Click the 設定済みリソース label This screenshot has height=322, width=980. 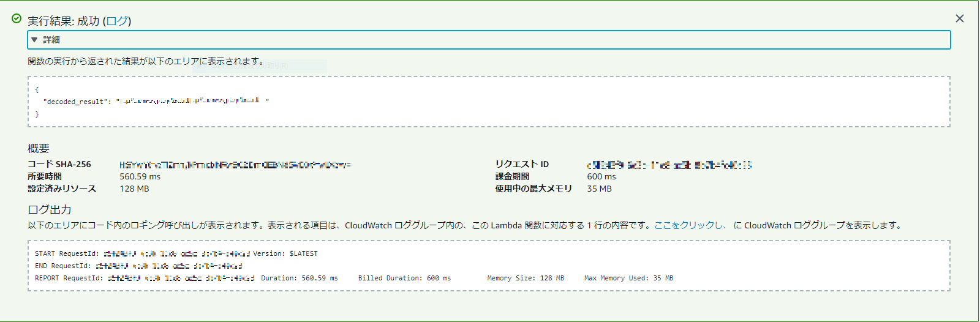pyautogui.click(x=62, y=189)
